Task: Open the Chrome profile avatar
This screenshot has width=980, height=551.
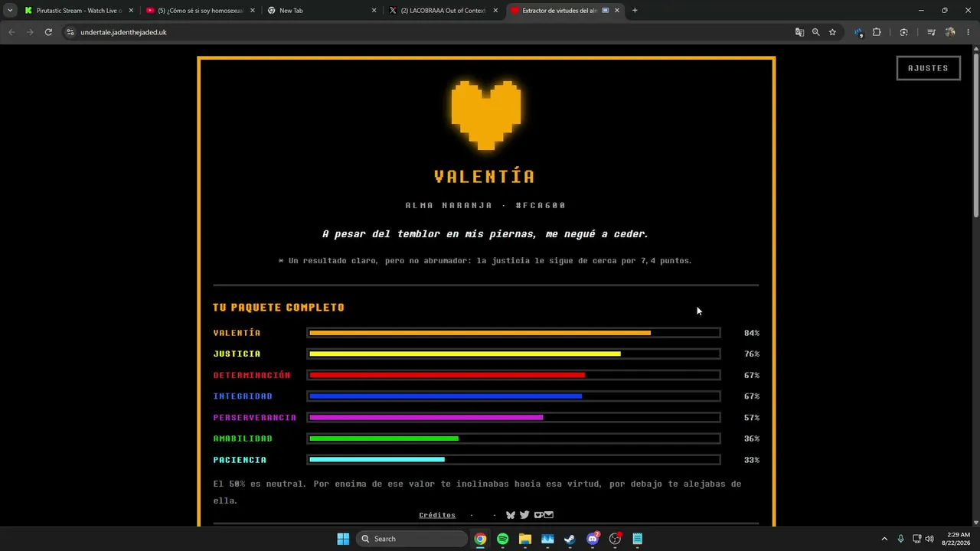Action: point(950,32)
